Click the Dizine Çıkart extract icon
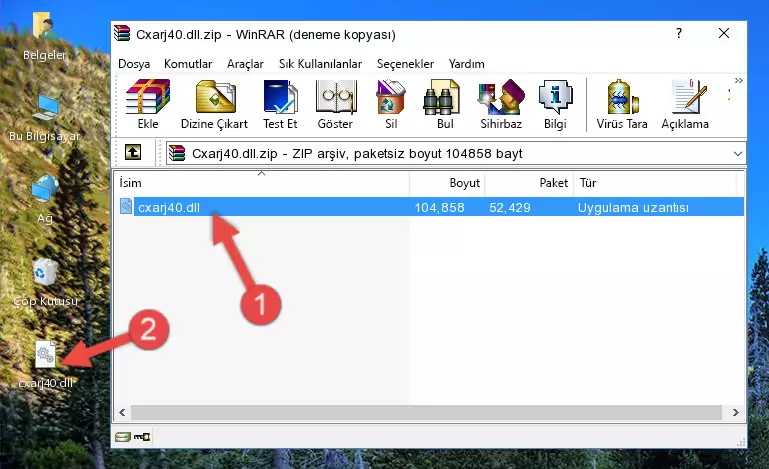 coord(214,104)
